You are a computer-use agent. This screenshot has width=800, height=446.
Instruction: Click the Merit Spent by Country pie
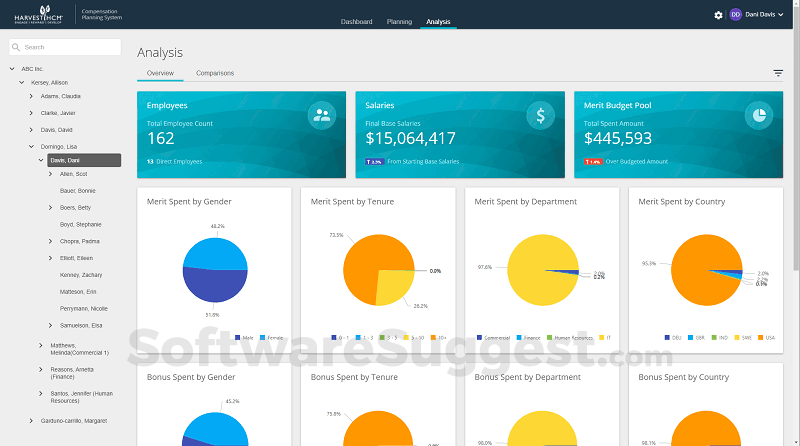pyautogui.click(x=707, y=270)
